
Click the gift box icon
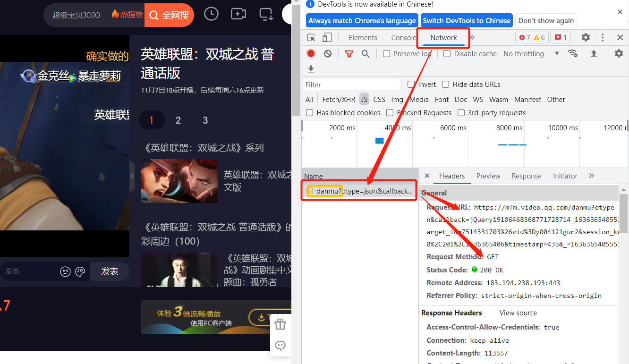(280, 324)
